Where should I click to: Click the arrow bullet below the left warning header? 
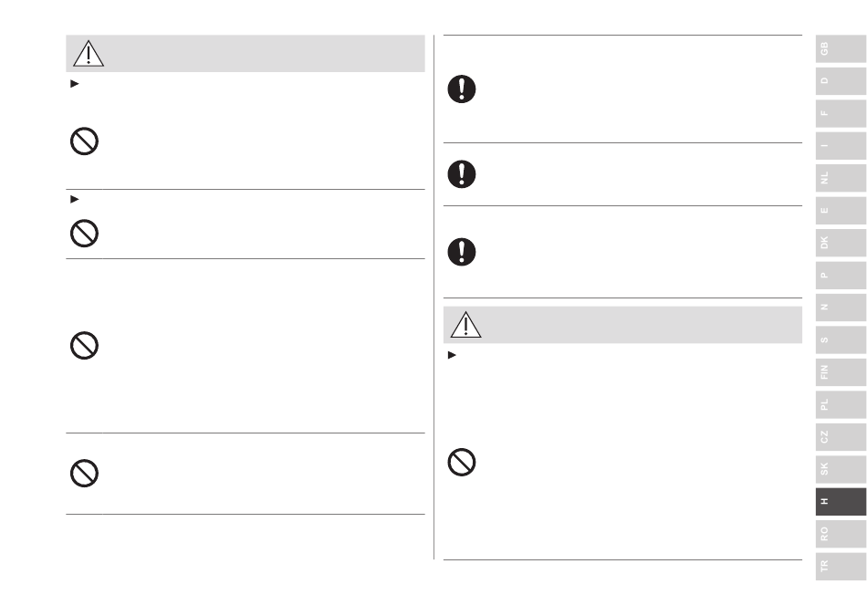pos(75,84)
